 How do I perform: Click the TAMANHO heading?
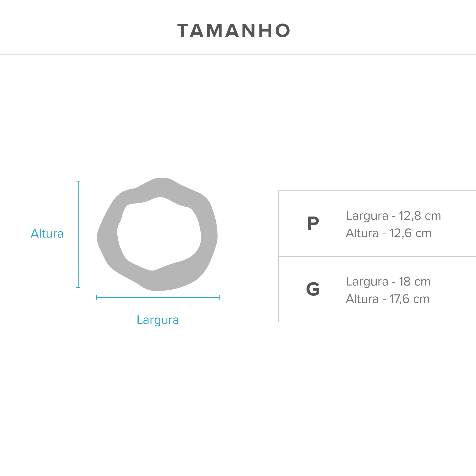point(234,31)
